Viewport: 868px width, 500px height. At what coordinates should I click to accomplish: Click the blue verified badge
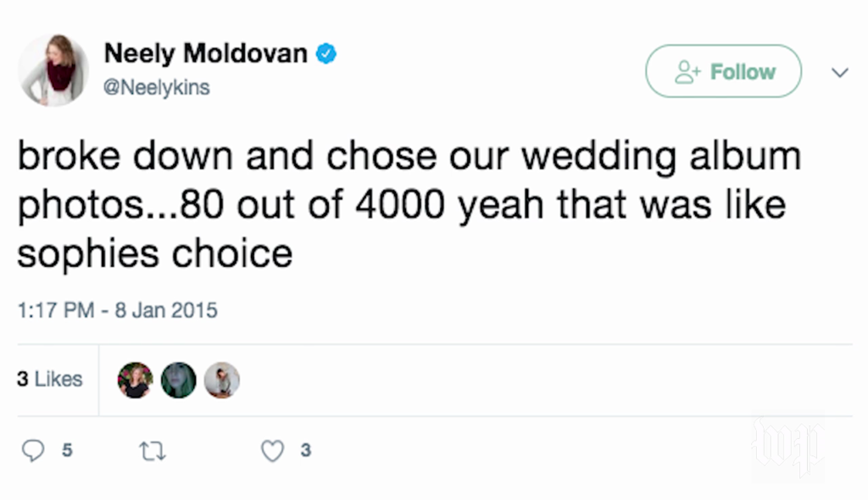[x=327, y=53]
